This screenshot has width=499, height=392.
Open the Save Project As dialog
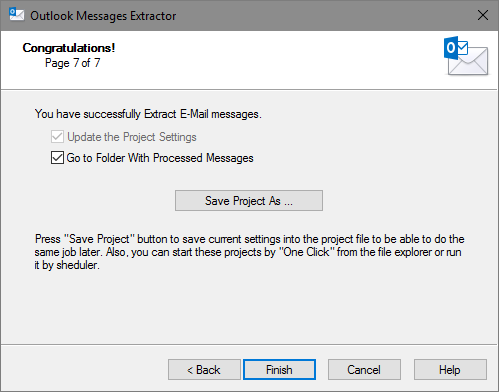coord(249,201)
